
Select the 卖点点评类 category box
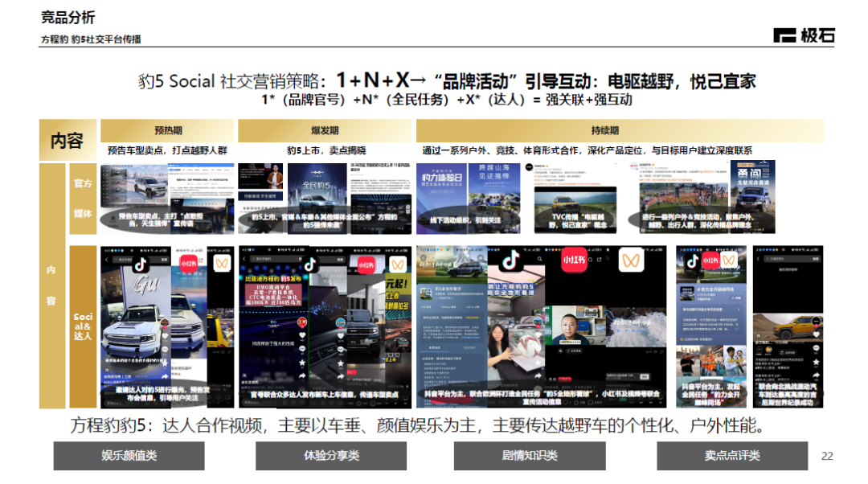[732, 456]
